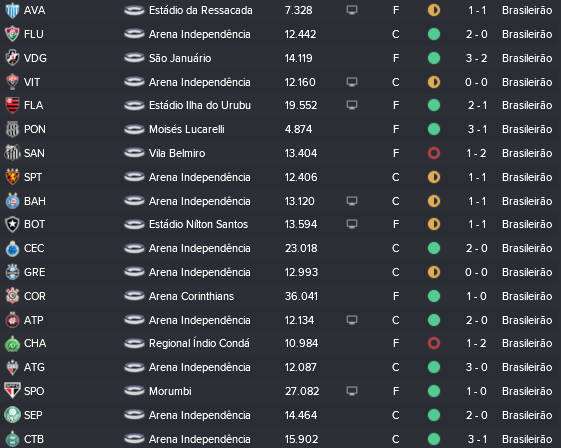Screen dimensions: 561x448
Task: Select the red loss indicator for SAN match
Action: pos(434,153)
